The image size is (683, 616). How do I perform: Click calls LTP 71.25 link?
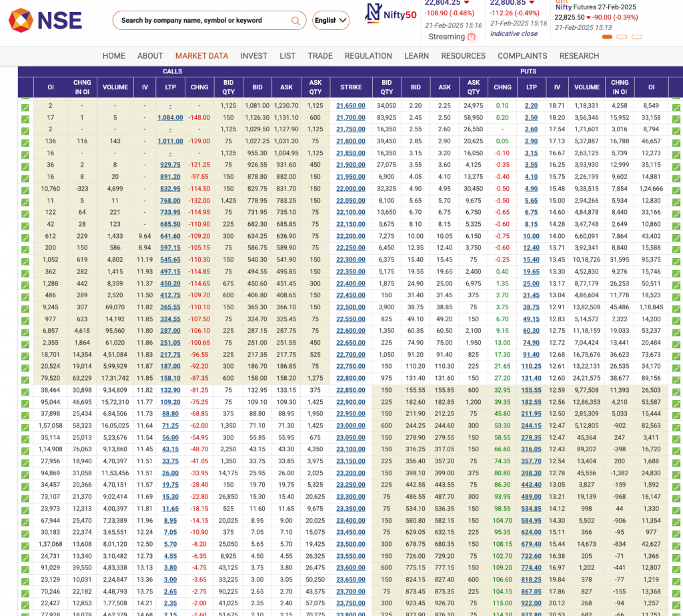coord(170,426)
